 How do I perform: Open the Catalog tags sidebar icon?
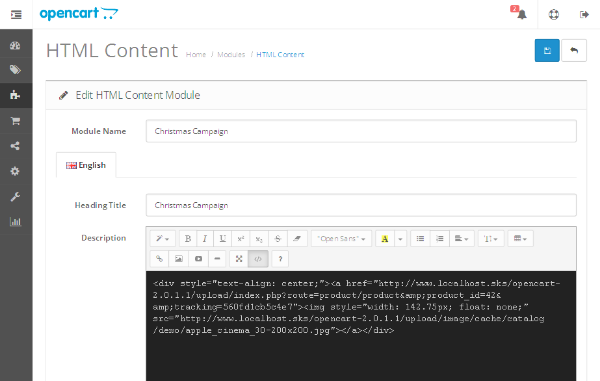coord(15,70)
